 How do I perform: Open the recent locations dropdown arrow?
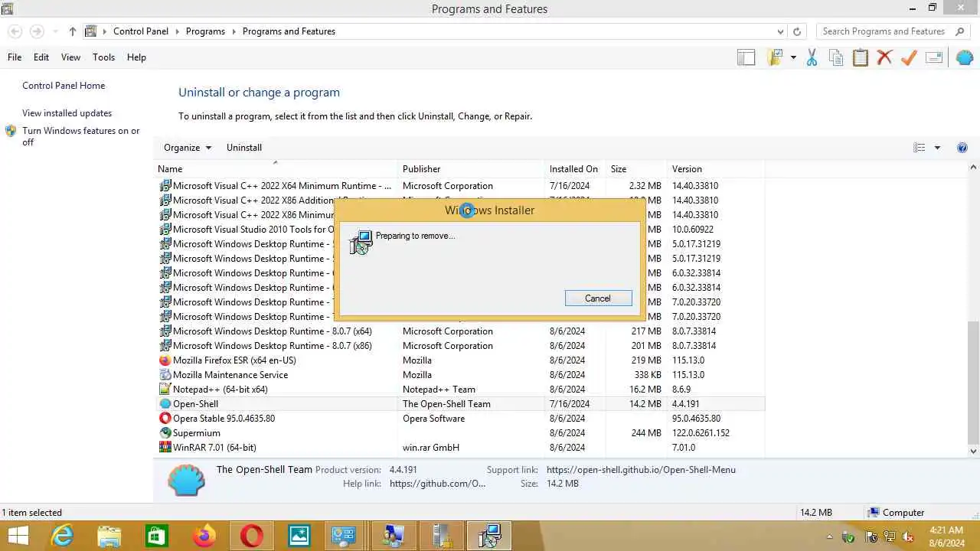pyautogui.click(x=55, y=31)
